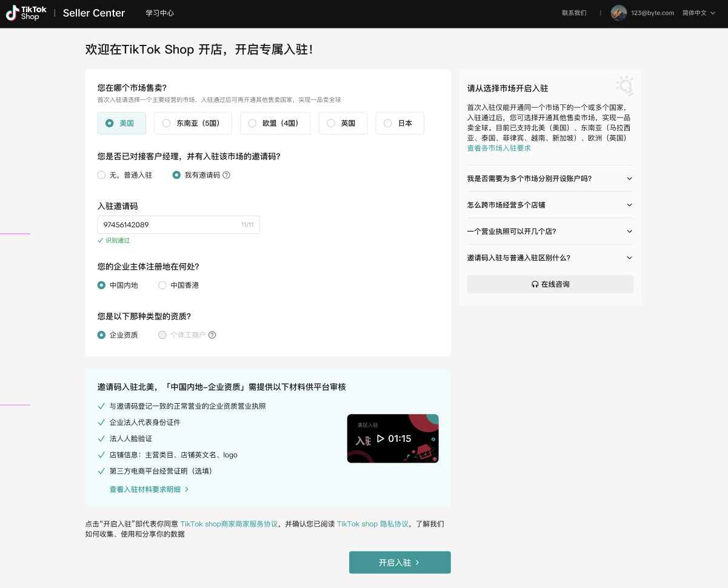Click the 开启入驻 button

[399, 562]
